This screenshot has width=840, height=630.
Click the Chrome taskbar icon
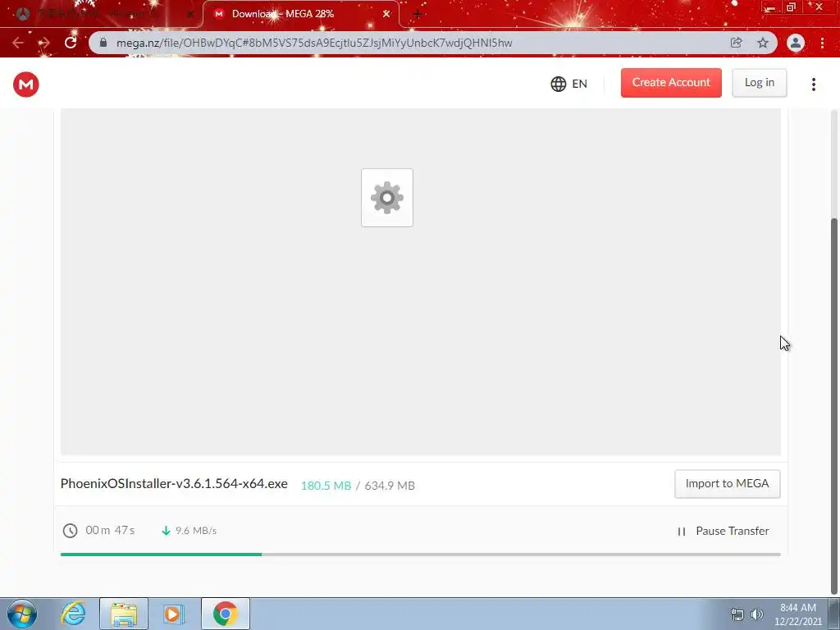coord(225,614)
